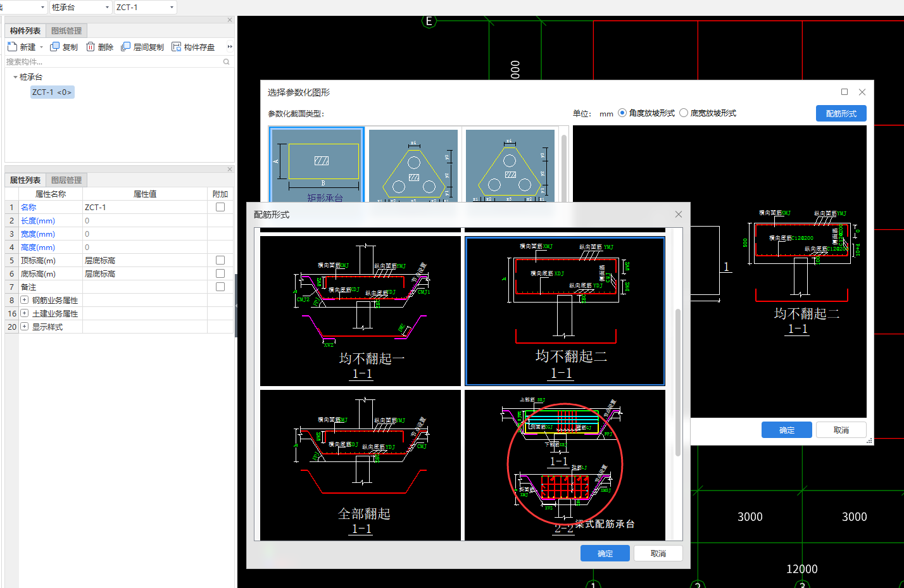Click the 12000 dimension text in drawing
Viewport: 904px width, 588px height.
pos(802,569)
